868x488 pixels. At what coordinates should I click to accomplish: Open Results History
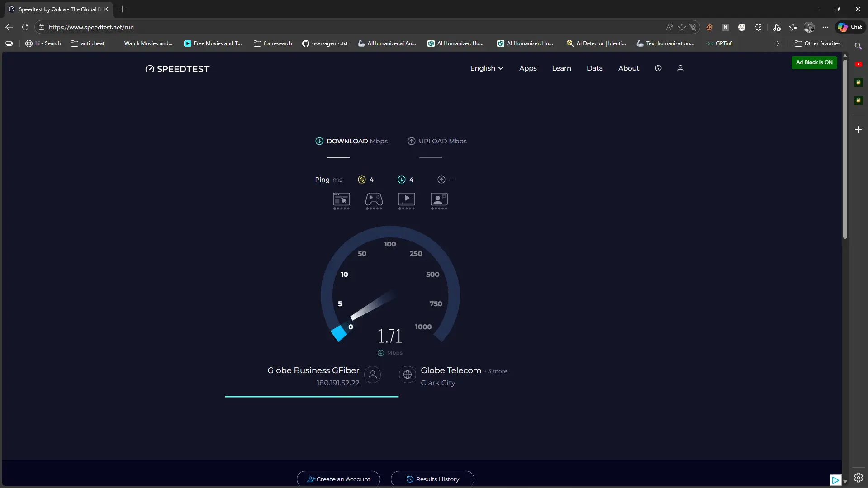432,479
